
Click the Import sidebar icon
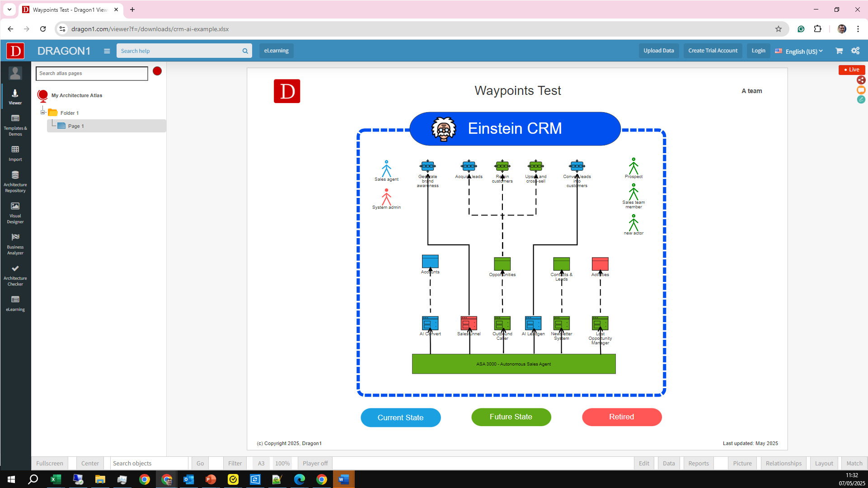15,153
